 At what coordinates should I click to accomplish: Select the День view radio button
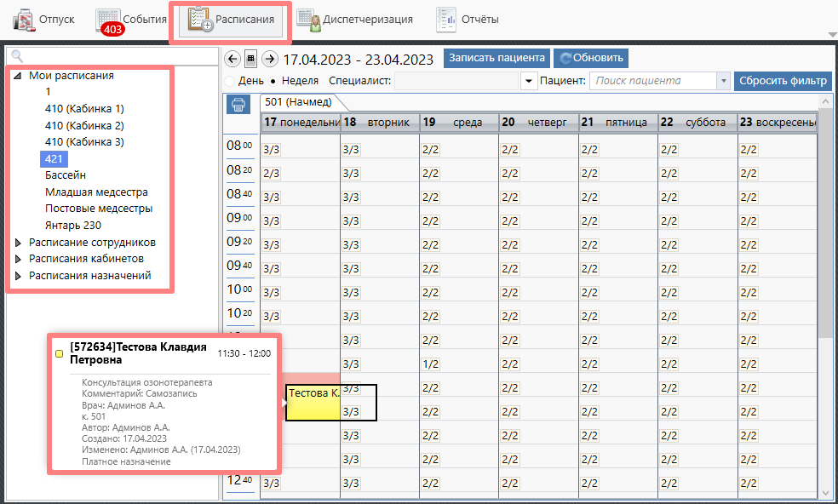(230, 81)
